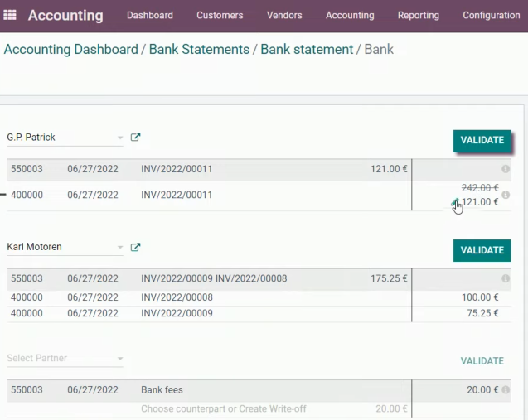Image resolution: width=528 pixels, height=420 pixels.
Task: Open the apps grid home menu icon
Action: 10,15
